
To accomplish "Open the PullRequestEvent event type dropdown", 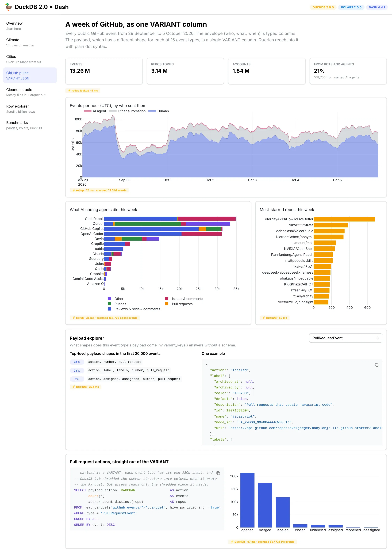I will click(345, 338).
